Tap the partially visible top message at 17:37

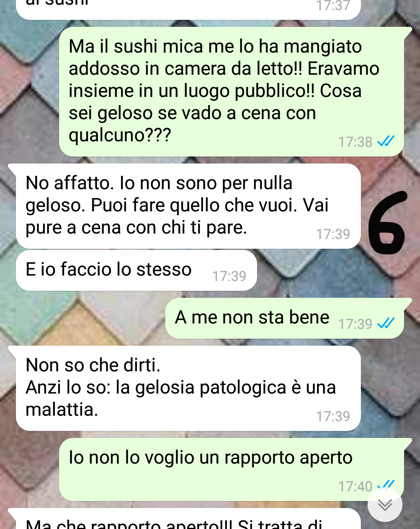pos(188,9)
